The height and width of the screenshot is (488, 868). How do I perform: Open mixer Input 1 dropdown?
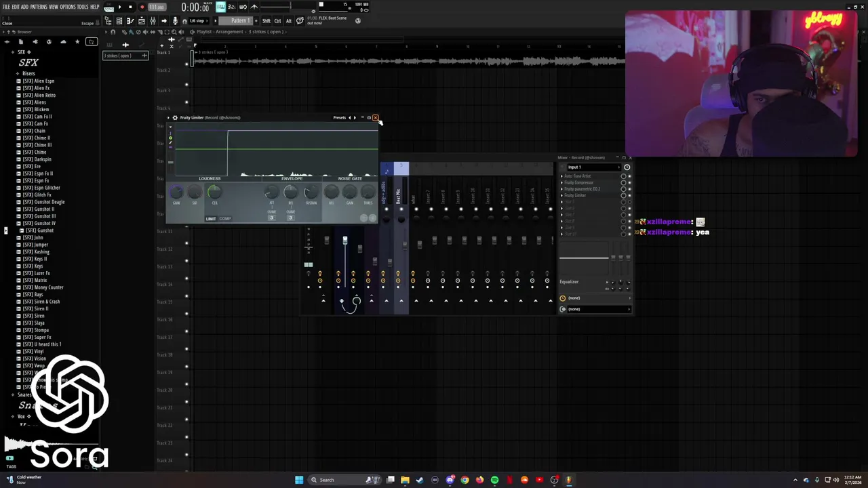pyautogui.click(x=595, y=167)
